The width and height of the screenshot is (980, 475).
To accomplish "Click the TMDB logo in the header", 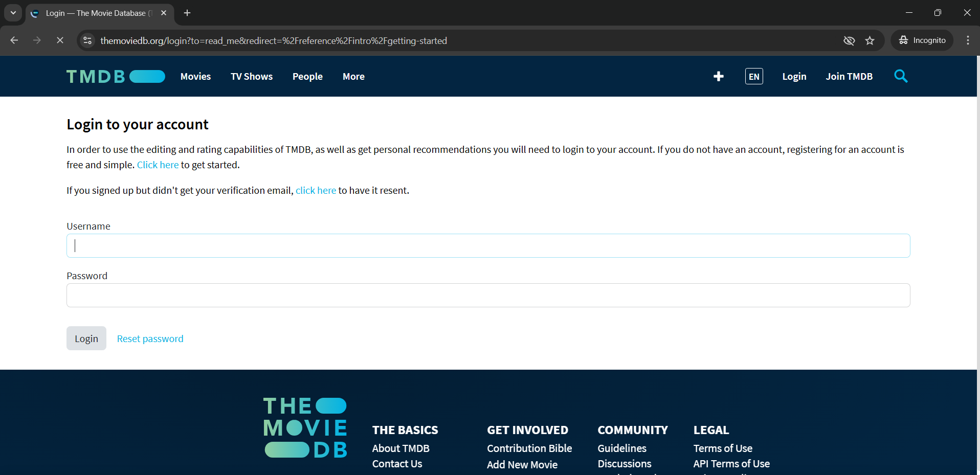I will pyautogui.click(x=115, y=76).
